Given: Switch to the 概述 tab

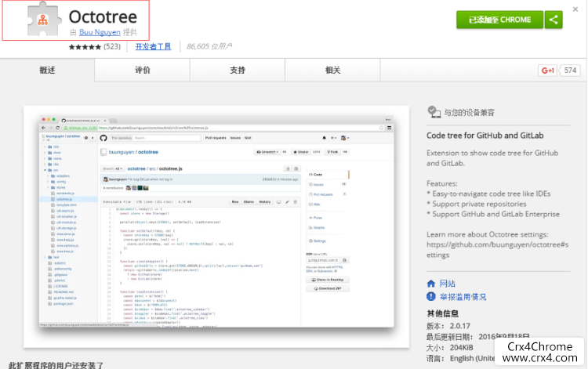Looking at the screenshot, I should (47, 70).
